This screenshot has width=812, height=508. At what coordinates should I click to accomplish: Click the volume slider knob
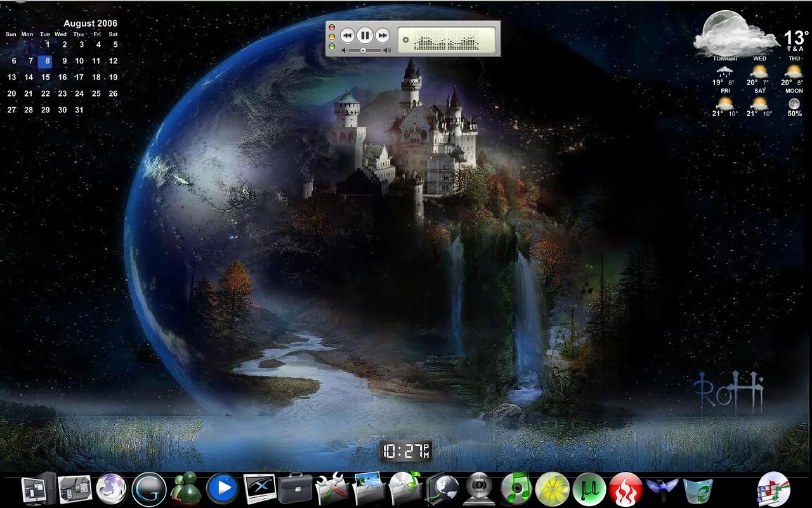tap(363, 50)
